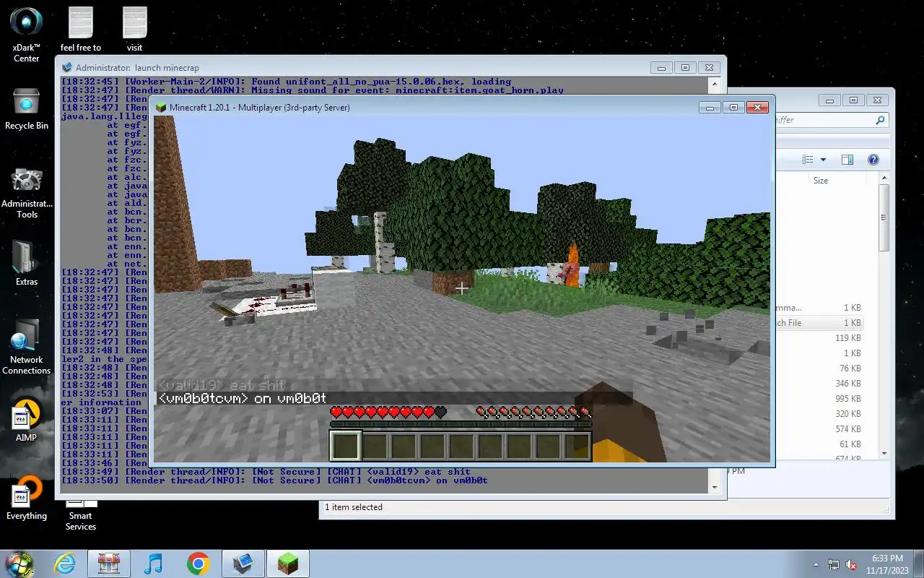924x578 pixels.
Task: Select the ninth Minecraft hotbar slot
Action: coord(576,446)
